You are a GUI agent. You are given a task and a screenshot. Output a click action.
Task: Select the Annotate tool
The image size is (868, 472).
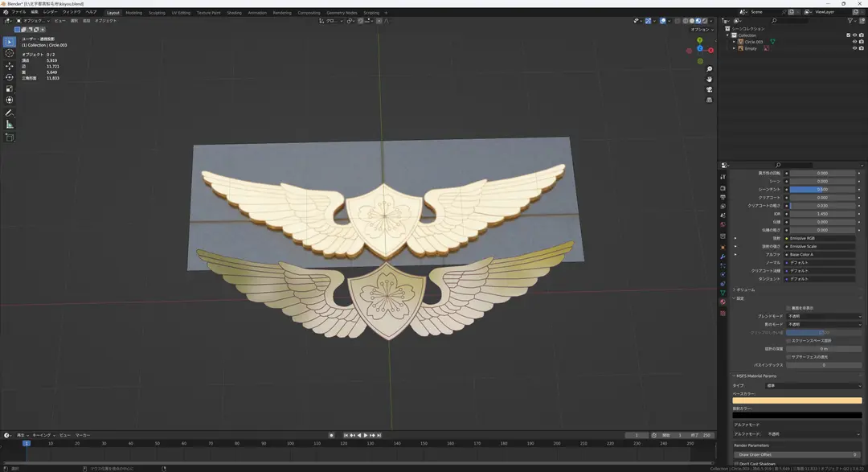tap(10, 113)
